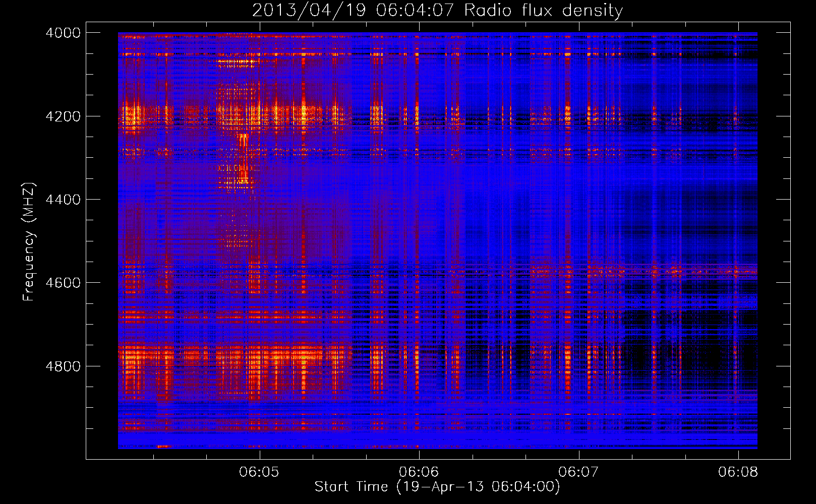816x504 pixels.
Task: Click the 06:05 time tick label
Action: click(259, 472)
